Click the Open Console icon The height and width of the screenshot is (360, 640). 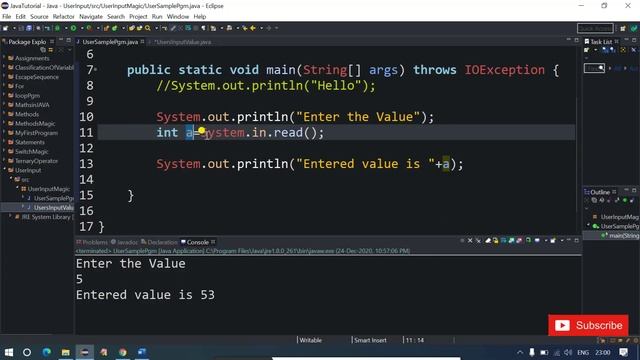553,241
